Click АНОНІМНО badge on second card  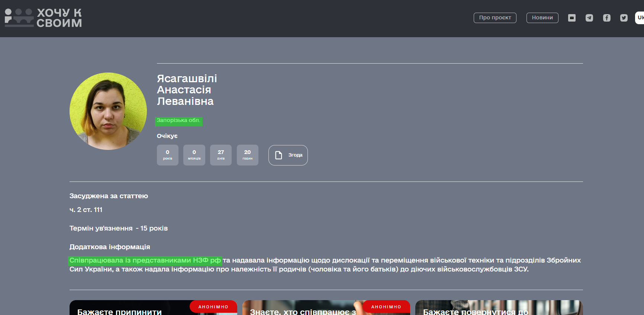pyautogui.click(x=386, y=307)
